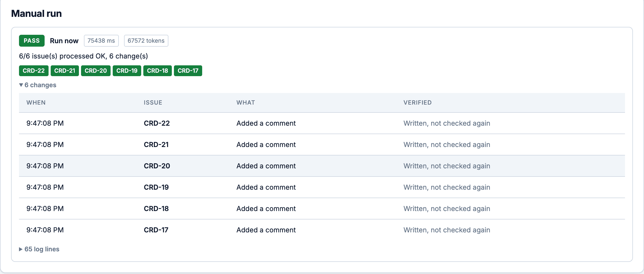Click 'Written, not checked again' for CRD-21
The height and width of the screenshot is (274, 644).
click(x=447, y=145)
